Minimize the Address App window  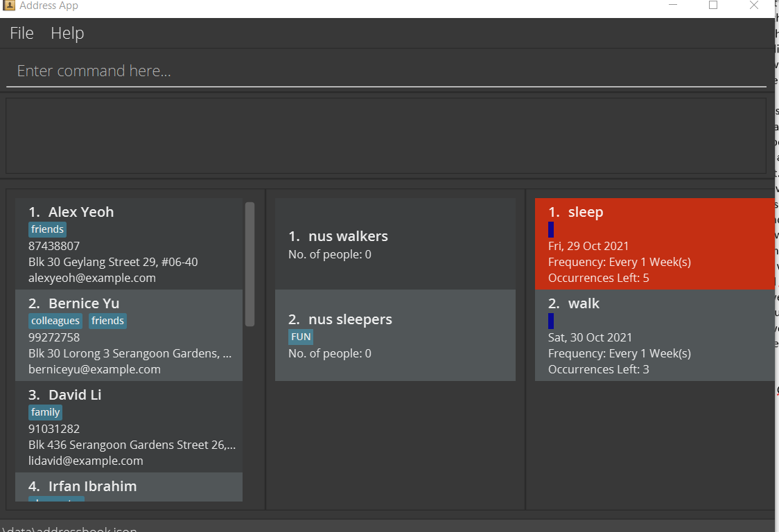673,5
